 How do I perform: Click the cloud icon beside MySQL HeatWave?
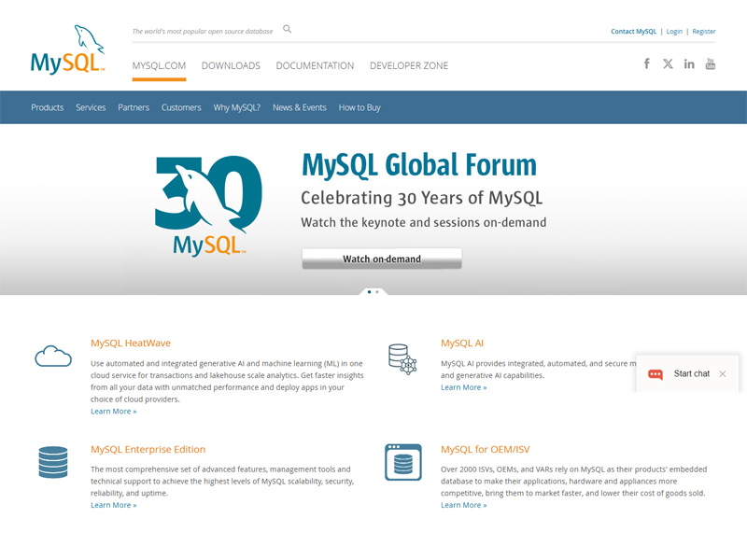53,356
